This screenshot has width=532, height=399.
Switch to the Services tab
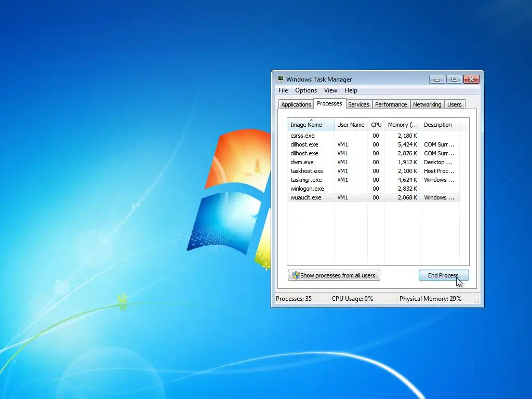[x=358, y=104]
